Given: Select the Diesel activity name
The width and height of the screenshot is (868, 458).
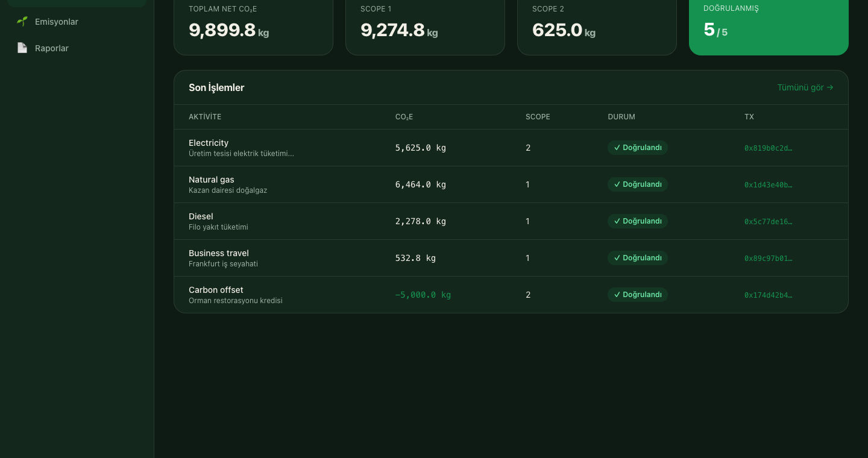Looking at the screenshot, I should (201, 216).
